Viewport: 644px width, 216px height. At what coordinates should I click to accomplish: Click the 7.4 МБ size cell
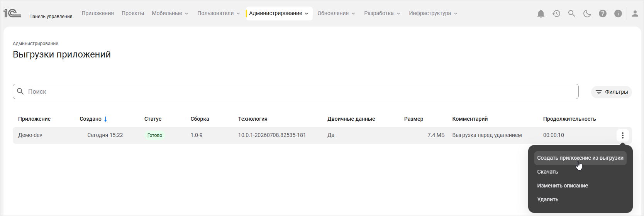(436, 135)
